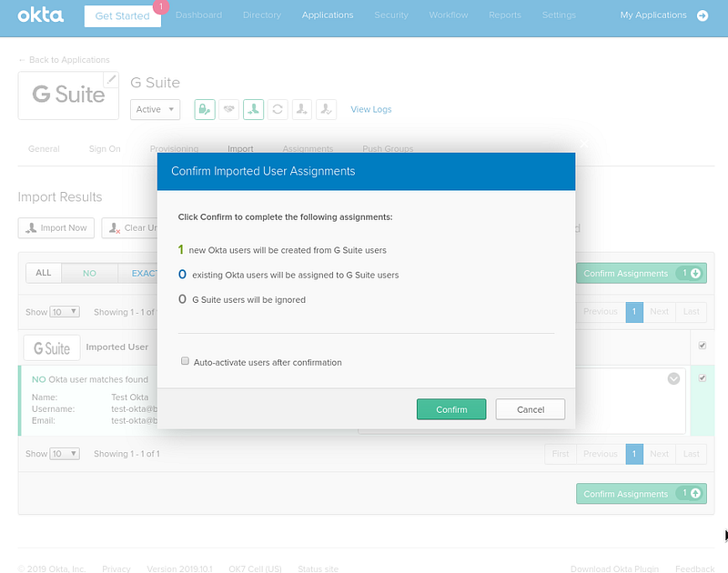The width and height of the screenshot is (728, 573).
Task: Click the bottom Confirm Assignments button
Action: [642, 494]
